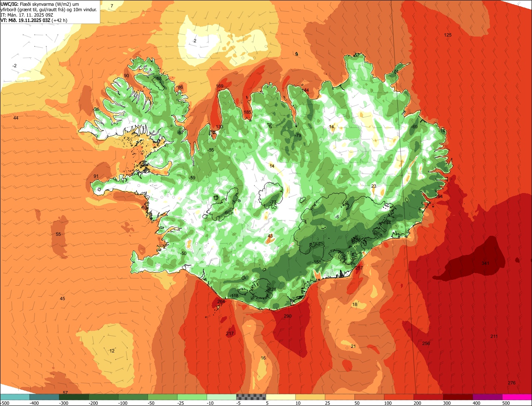This screenshot has height=406, width=532.
Task: Click the -77 value label
Action: pyautogui.click(x=273, y=202)
